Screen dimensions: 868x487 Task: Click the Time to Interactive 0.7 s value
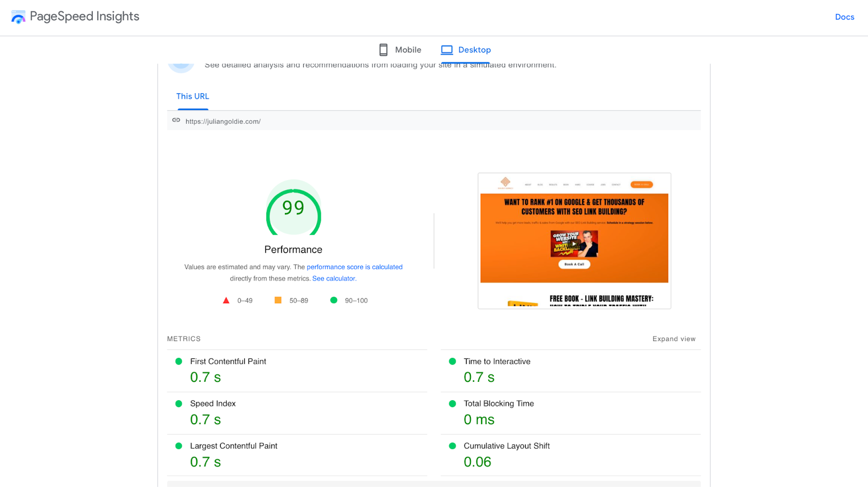click(479, 377)
